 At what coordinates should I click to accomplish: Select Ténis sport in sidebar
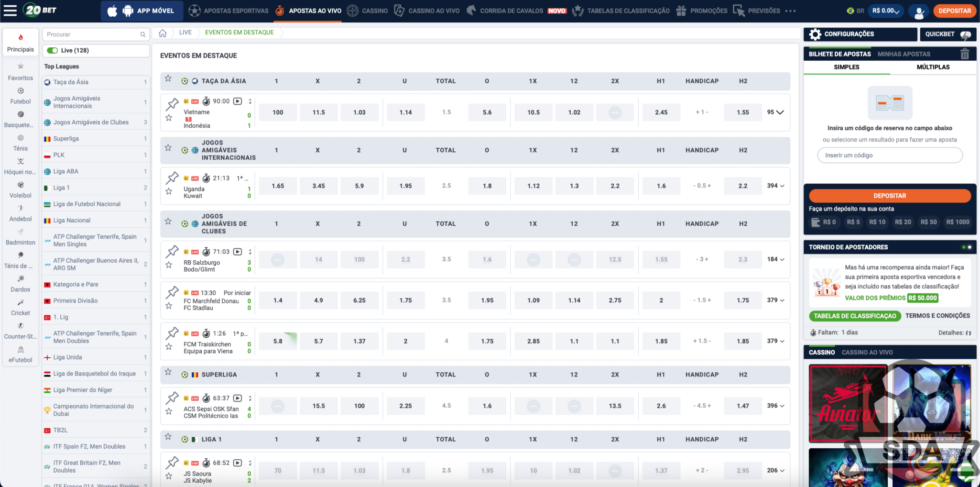pyautogui.click(x=21, y=143)
